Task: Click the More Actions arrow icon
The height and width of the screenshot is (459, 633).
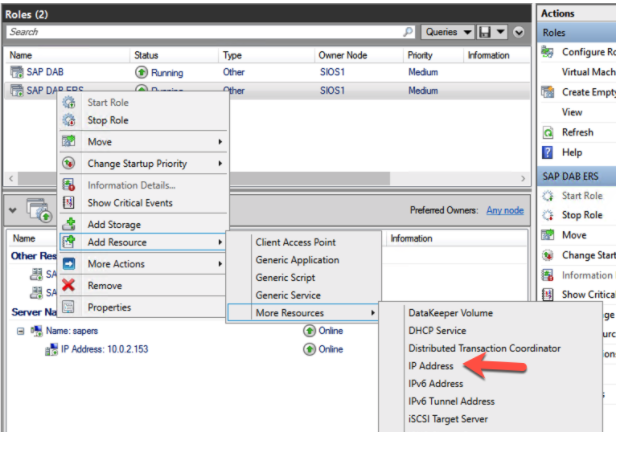Action: 69,264
